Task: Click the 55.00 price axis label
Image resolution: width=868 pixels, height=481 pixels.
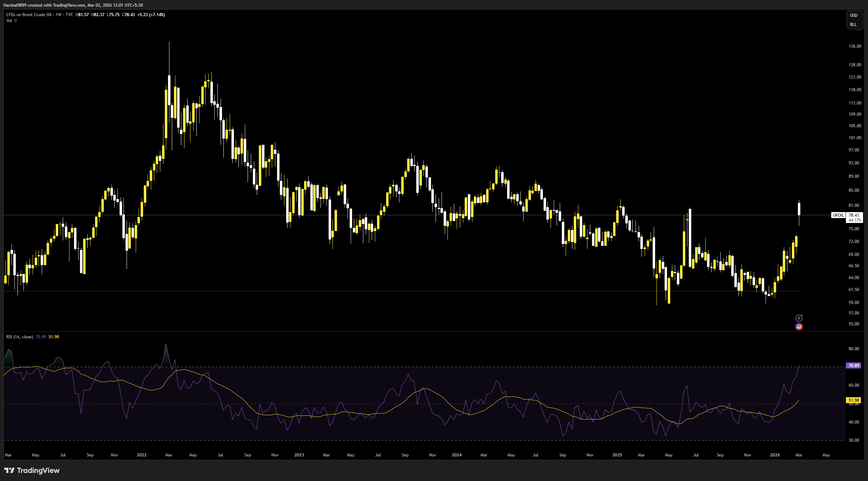Action: pos(854,324)
